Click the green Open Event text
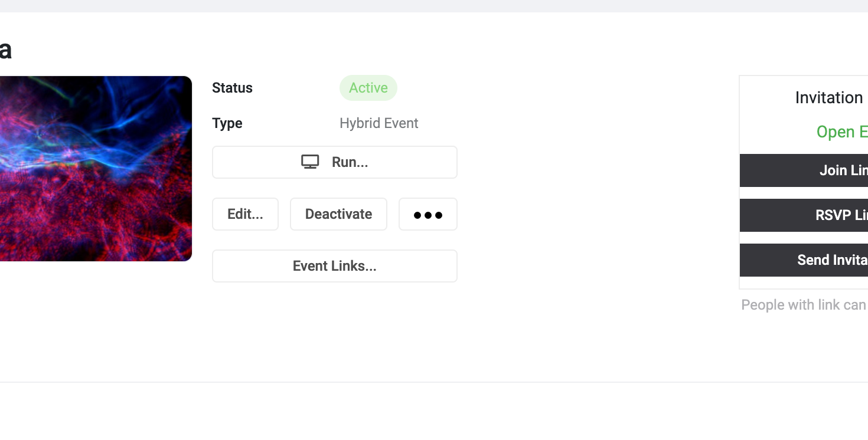Screen dimensions: 868x440 point(841,132)
